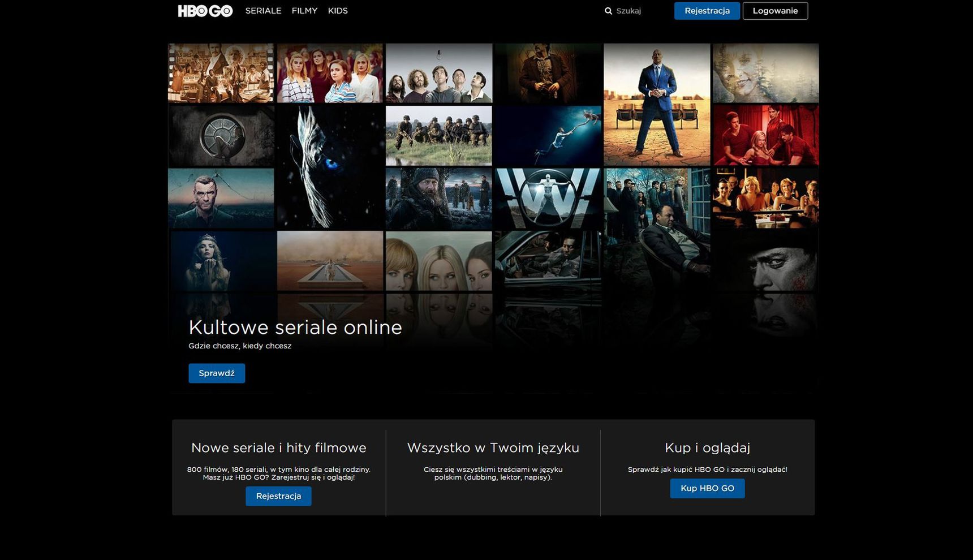The width and height of the screenshot is (973, 560).
Task: Open the Westworld poster with W logo
Action: pyautogui.click(x=548, y=198)
